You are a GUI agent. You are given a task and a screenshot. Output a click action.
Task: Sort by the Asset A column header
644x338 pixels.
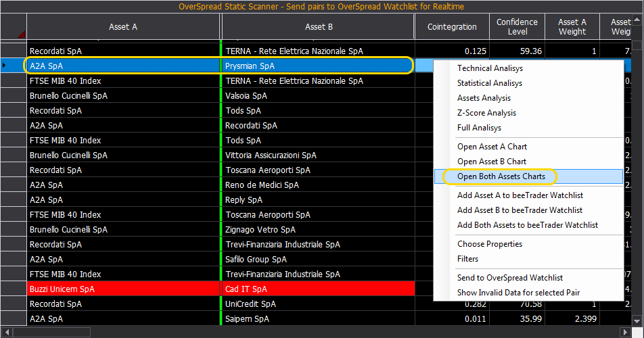123,26
